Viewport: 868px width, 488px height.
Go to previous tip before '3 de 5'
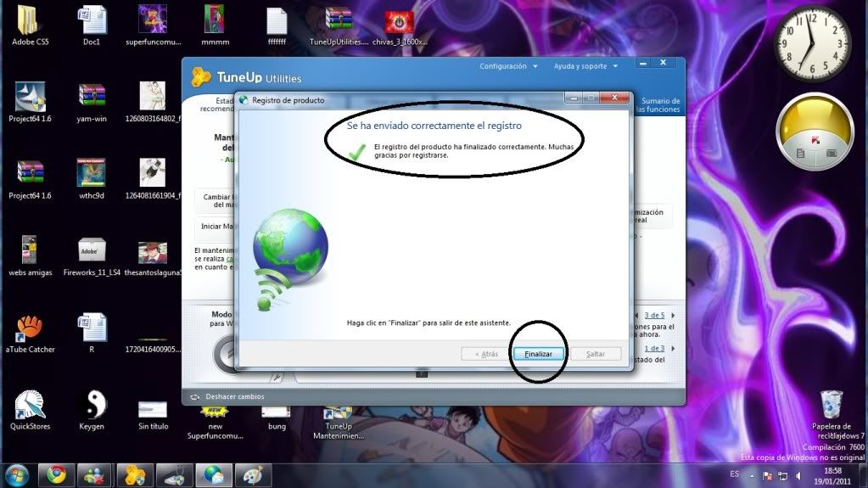pyautogui.click(x=636, y=315)
